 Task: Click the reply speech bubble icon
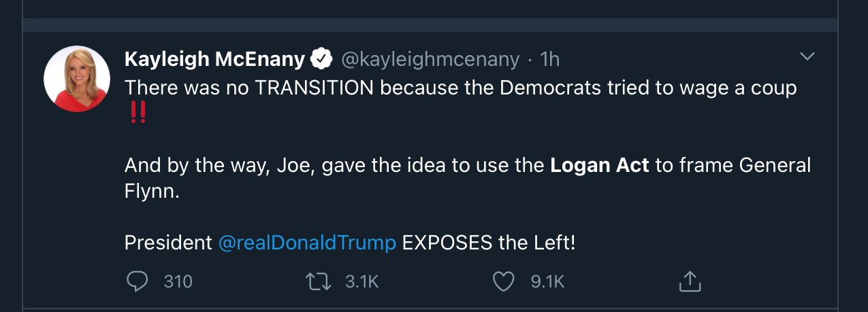click(138, 281)
